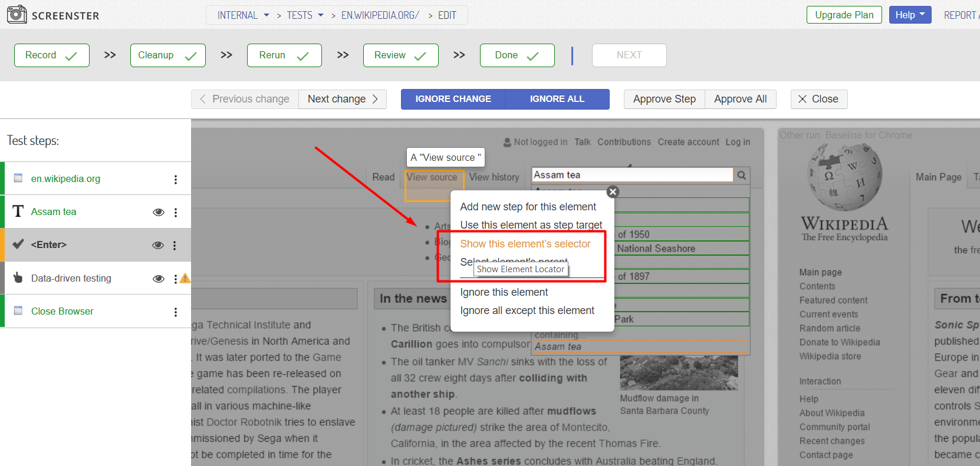Click IGNORE CHANGE button

(x=453, y=99)
